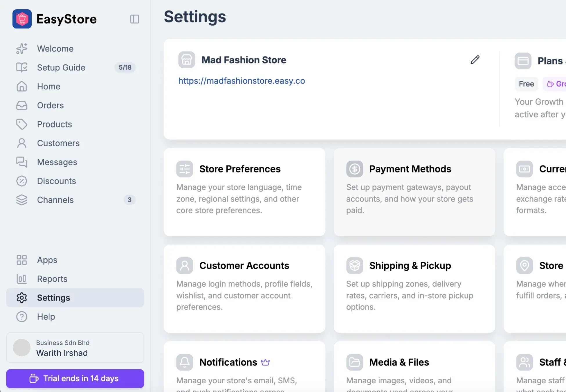Click the Media & Files folder icon
566x392 pixels.
coord(355,362)
